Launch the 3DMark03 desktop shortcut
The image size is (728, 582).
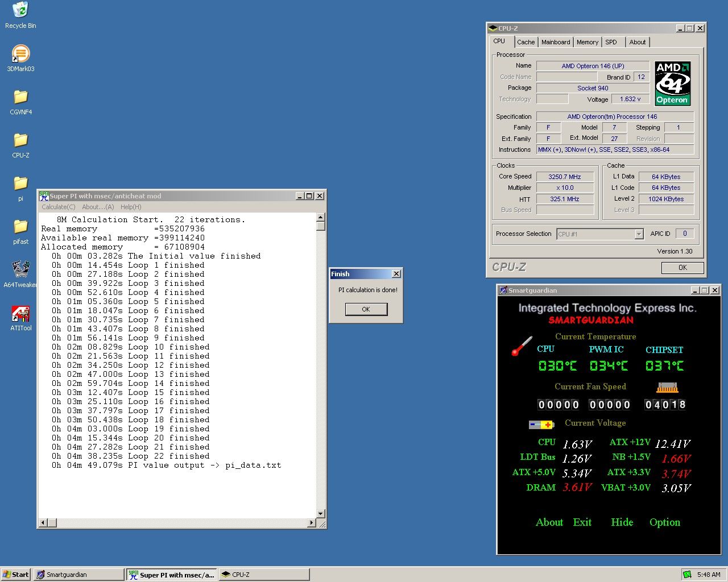20,58
